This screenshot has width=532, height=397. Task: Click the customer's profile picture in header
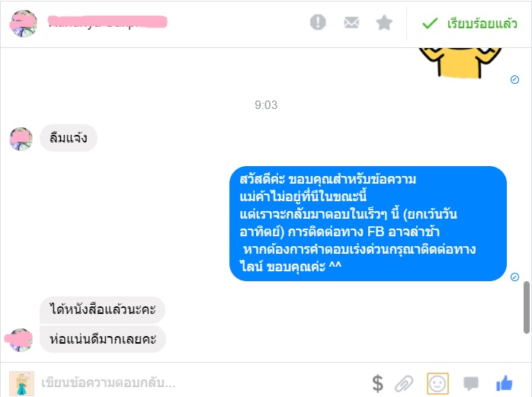point(24,23)
